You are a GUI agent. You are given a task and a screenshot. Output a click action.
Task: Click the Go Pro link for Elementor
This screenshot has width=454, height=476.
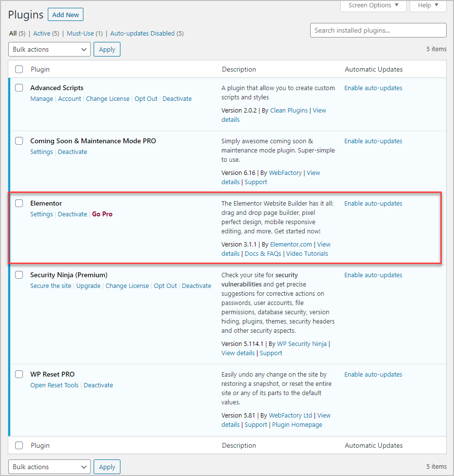[102, 214]
